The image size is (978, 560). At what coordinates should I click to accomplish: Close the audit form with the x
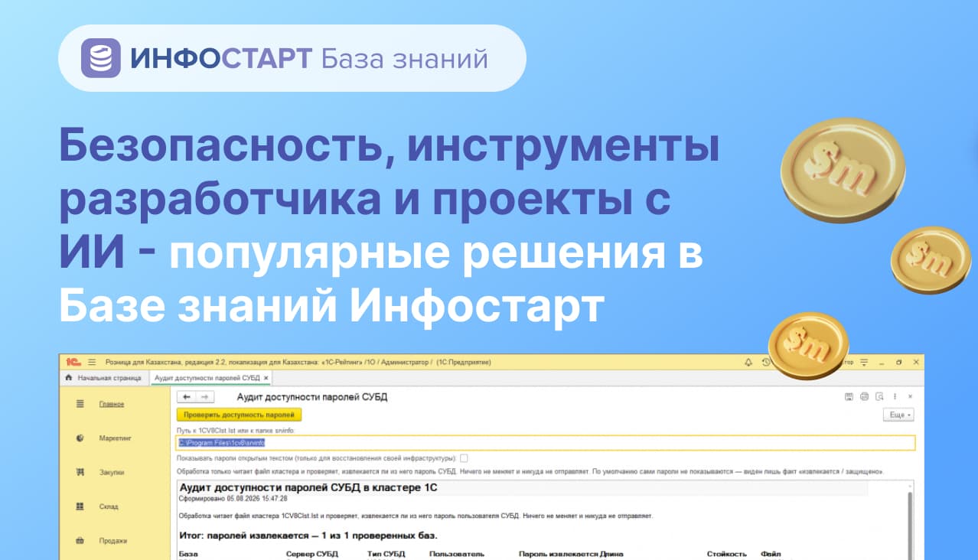910,397
